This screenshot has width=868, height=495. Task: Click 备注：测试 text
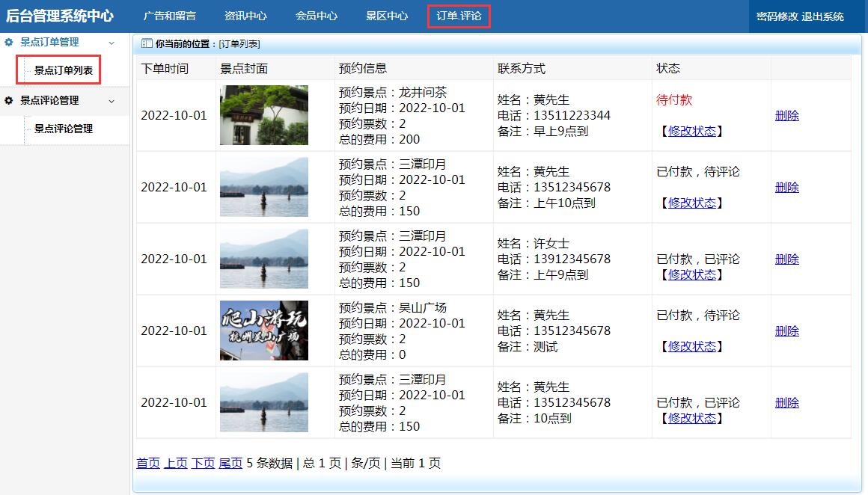click(x=527, y=347)
